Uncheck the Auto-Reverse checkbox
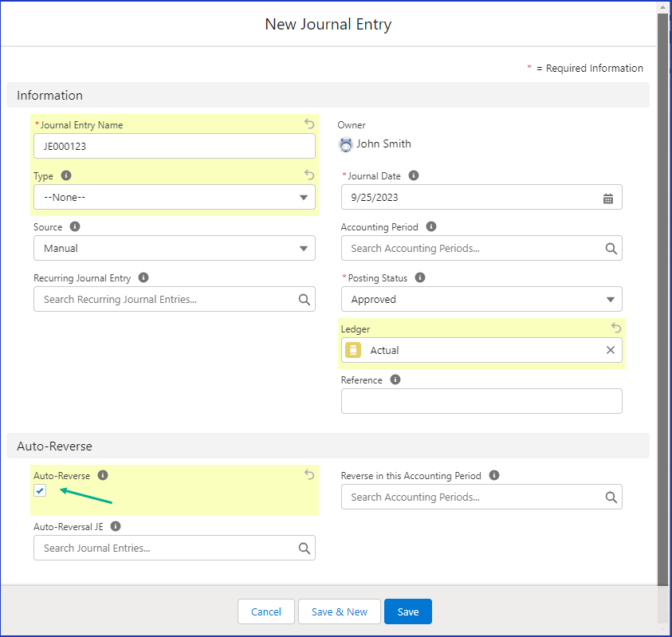 41,491
